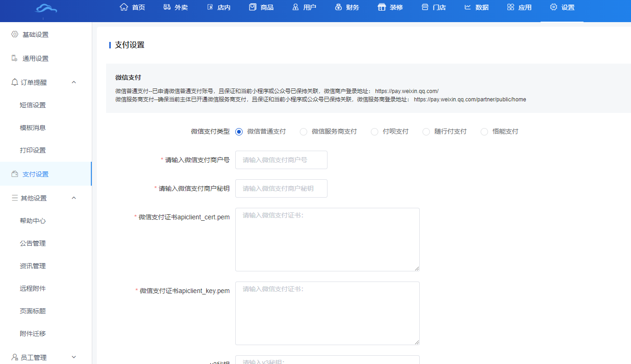Click the 微信支付 section title
Viewport: 631px width, 364px height.
pyautogui.click(x=128, y=77)
